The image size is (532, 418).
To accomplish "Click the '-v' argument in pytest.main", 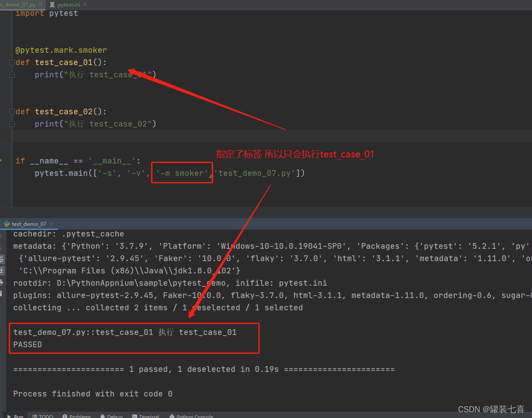I will click(137, 173).
